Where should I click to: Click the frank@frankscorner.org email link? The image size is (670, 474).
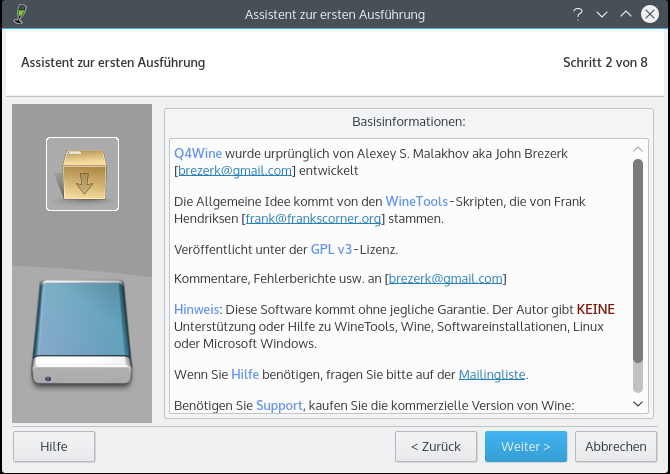tap(312, 218)
